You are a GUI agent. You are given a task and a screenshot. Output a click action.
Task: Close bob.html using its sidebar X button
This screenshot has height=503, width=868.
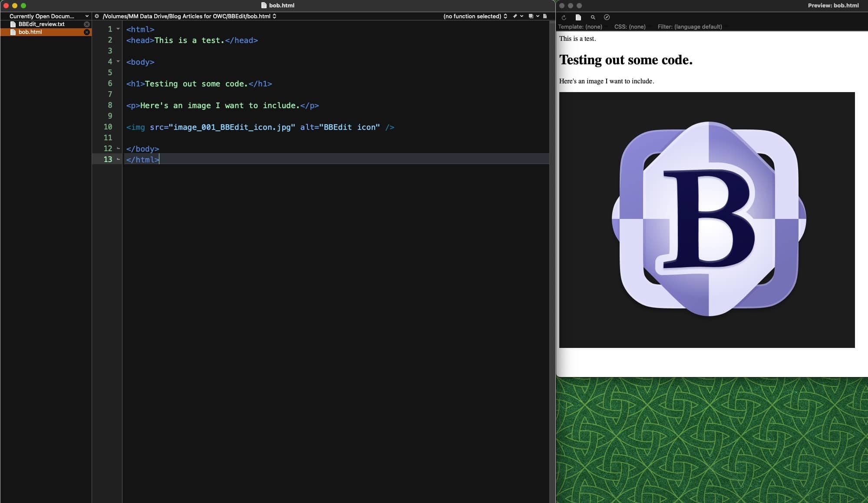pos(87,32)
